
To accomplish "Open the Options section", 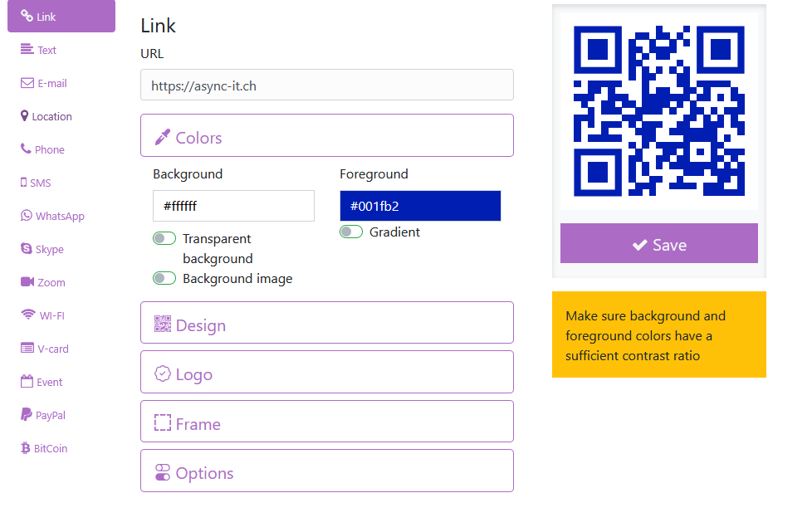I will (326, 471).
